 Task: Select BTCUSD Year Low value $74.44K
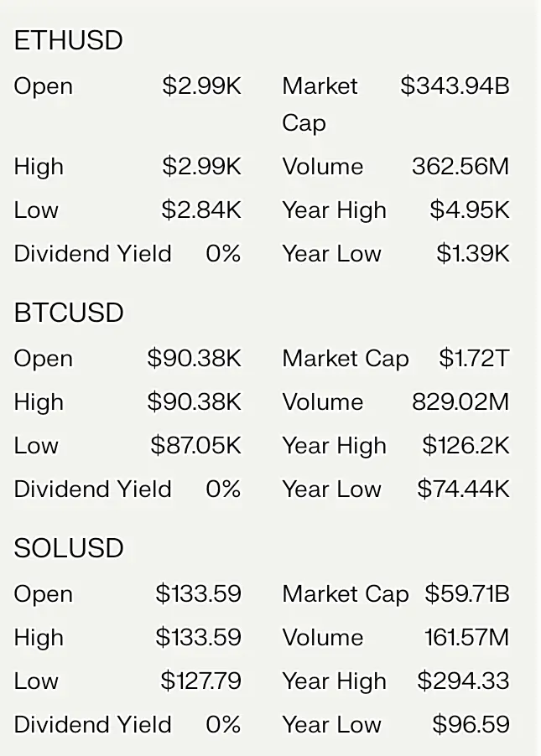(463, 489)
